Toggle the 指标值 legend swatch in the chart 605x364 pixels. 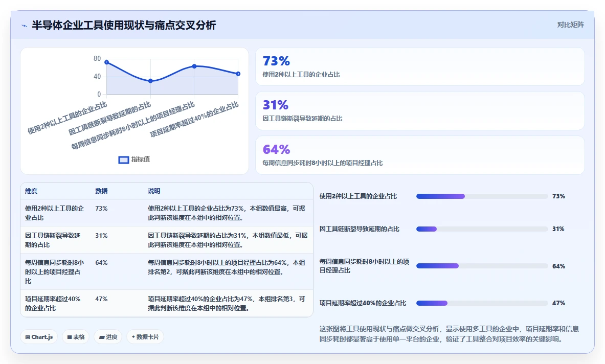(123, 160)
